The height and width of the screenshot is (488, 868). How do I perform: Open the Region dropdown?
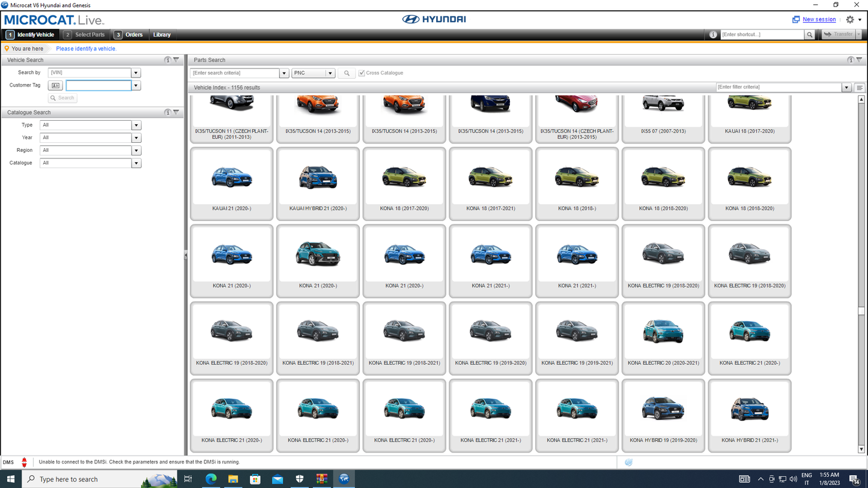click(136, 151)
